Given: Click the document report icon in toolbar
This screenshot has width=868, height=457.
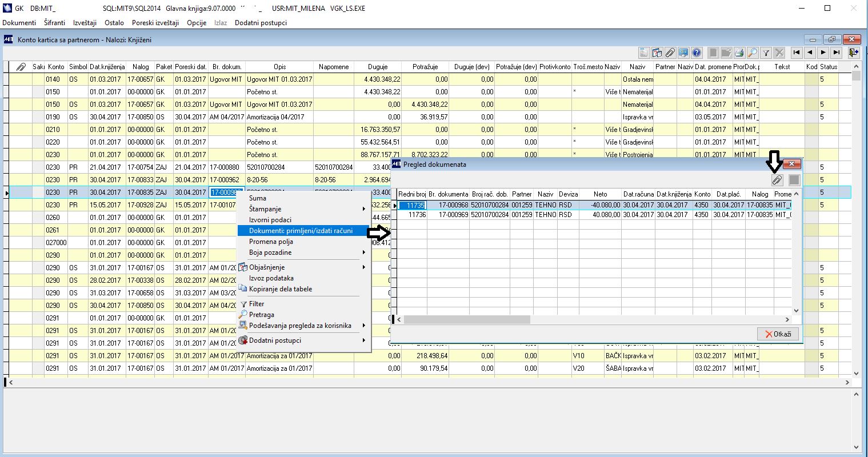Looking at the screenshot, I should pyautogui.click(x=644, y=53).
